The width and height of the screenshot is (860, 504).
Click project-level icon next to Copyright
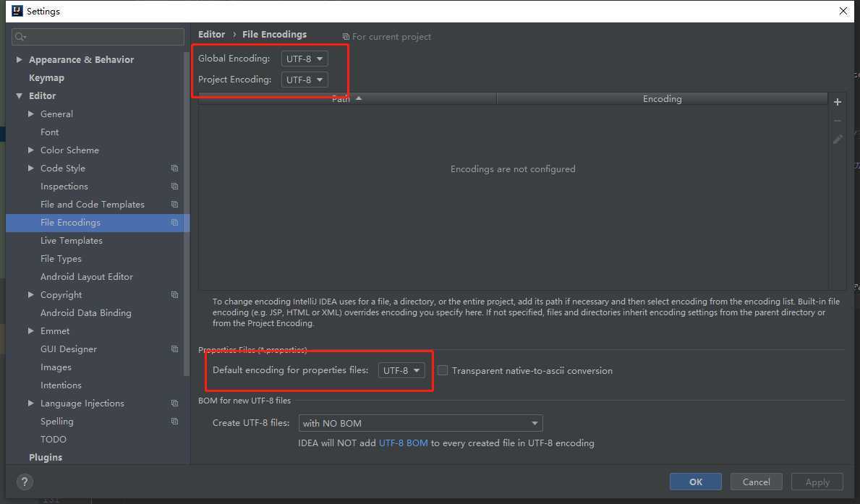(x=174, y=295)
